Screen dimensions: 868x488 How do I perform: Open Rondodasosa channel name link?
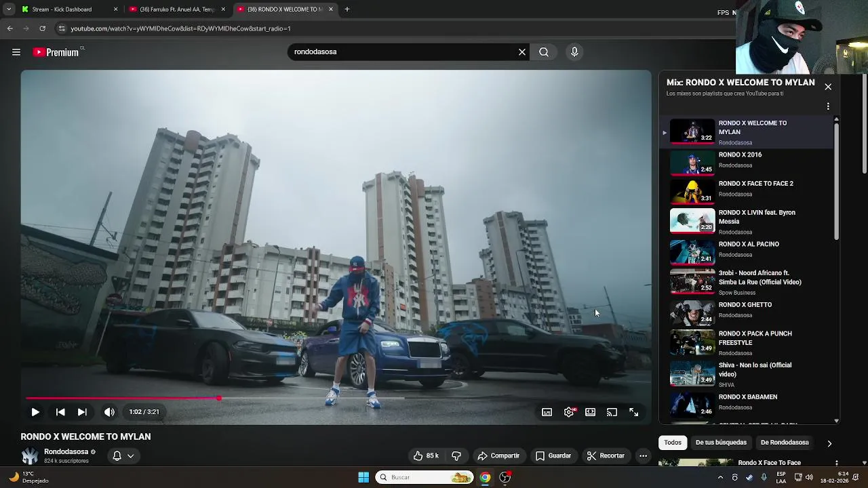coord(66,451)
